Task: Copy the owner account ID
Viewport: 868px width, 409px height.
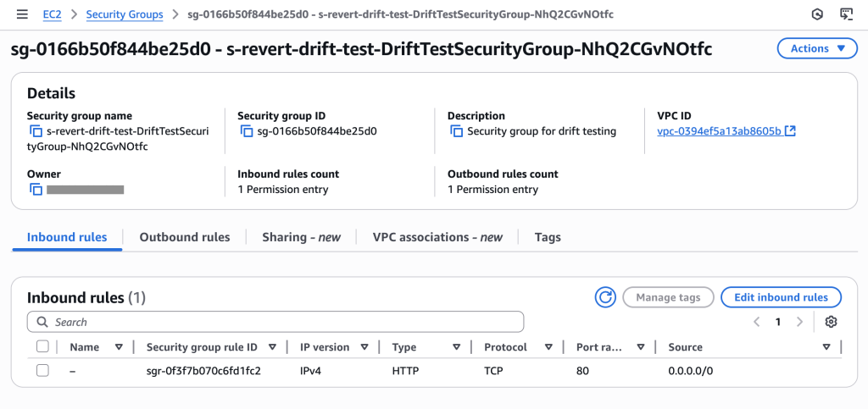Action: point(36,190)
